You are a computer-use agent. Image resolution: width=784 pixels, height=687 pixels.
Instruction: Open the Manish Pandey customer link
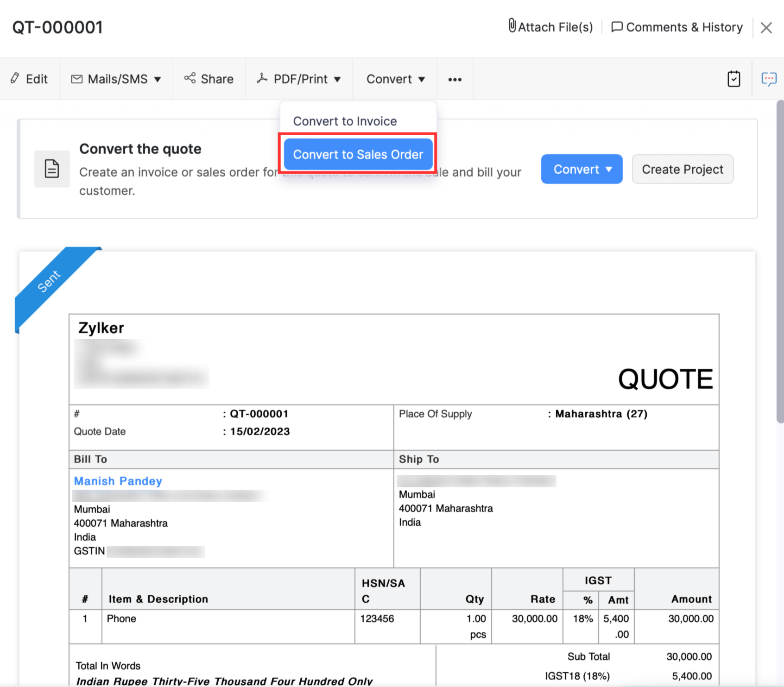click(118, 481)
